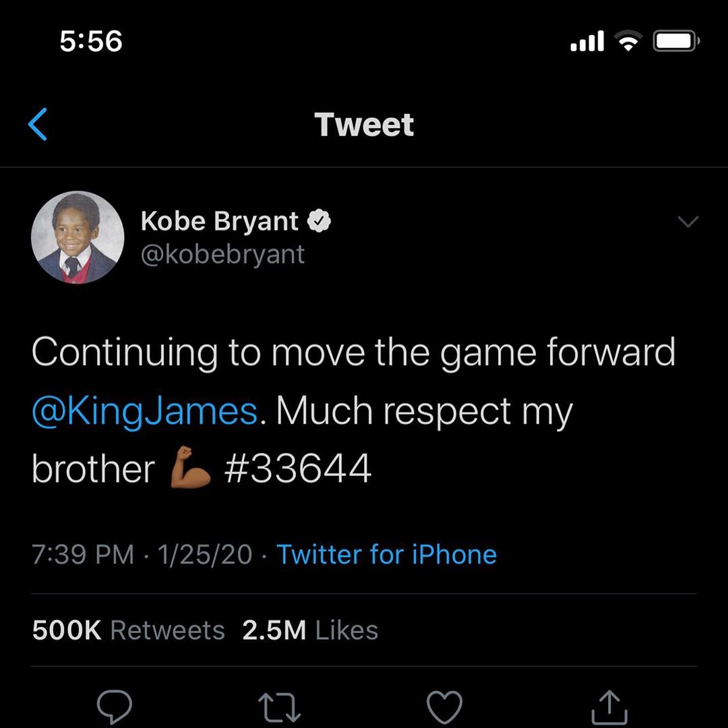Expand tweet options chevron menu
This screenshot has height=728, width=728.
click(x=688, y=222)
